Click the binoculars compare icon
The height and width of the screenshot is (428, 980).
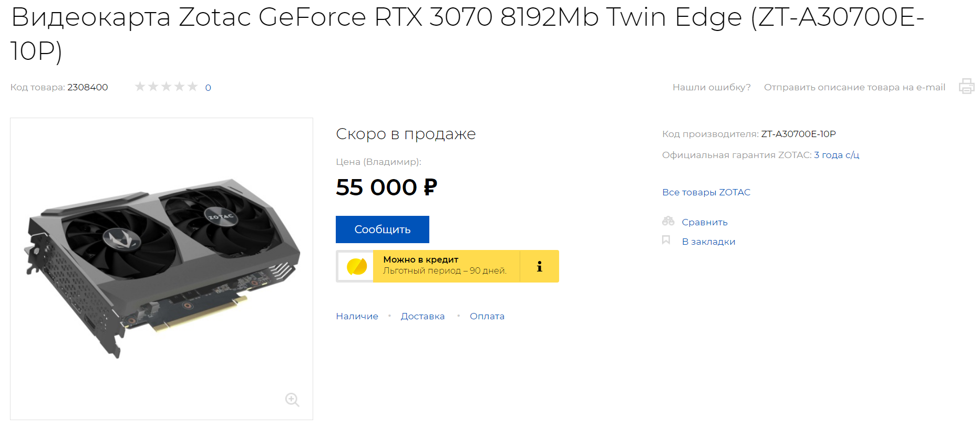click(x=668, y=221)
